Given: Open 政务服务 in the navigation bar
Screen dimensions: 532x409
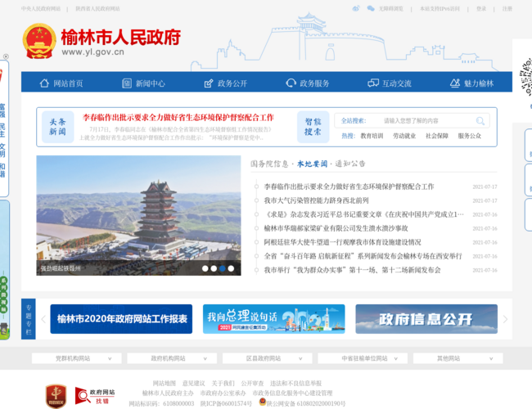Looking at the screenshot, I should pos(314,83).
